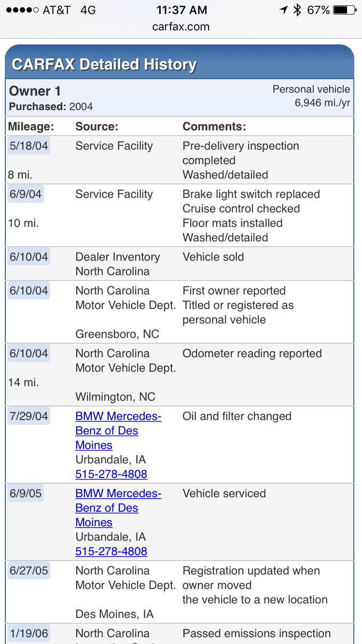Tap the location arrow status icon

pos(283,10)
